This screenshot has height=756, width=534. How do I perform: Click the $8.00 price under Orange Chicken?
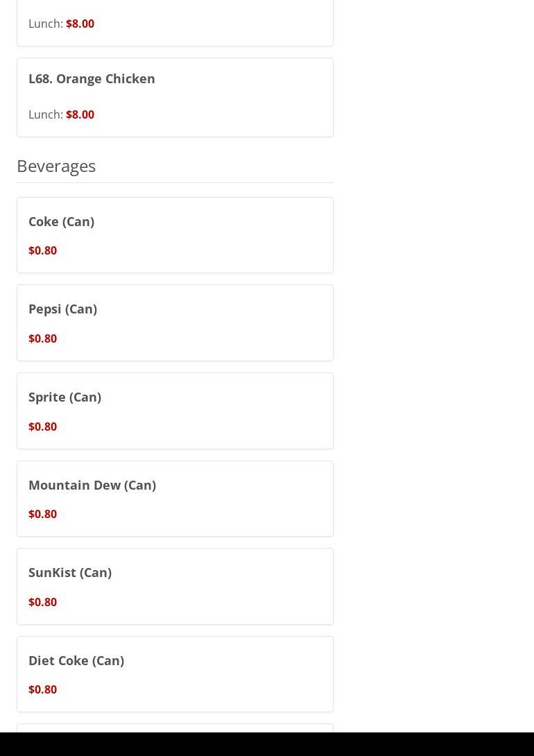(80, 114)
